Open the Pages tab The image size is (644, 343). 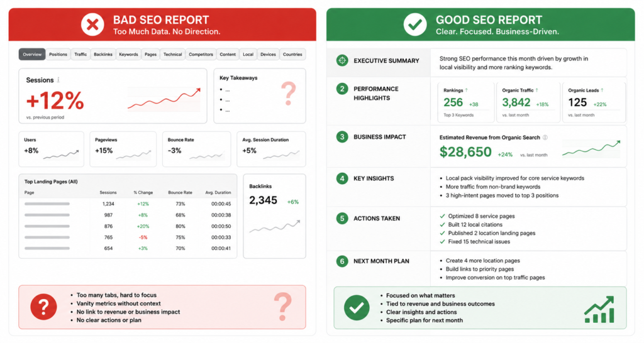(x=151, y=54)
